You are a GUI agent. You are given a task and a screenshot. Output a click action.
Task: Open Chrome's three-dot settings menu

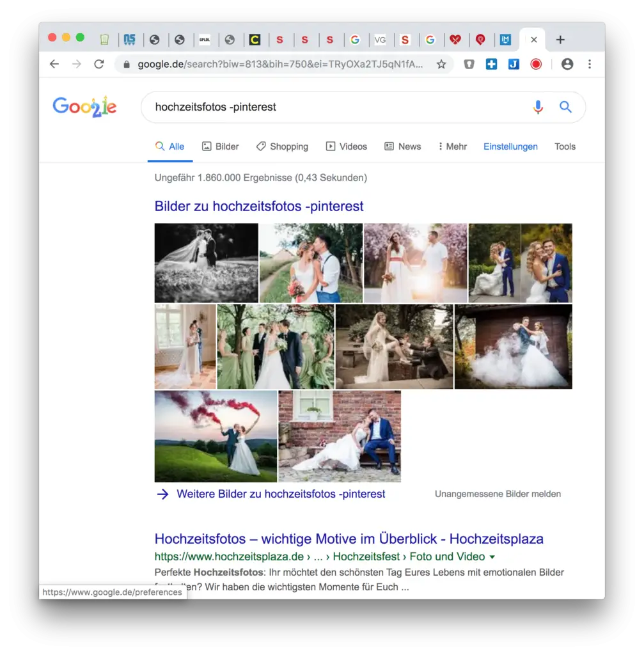[x=590, y=64]
